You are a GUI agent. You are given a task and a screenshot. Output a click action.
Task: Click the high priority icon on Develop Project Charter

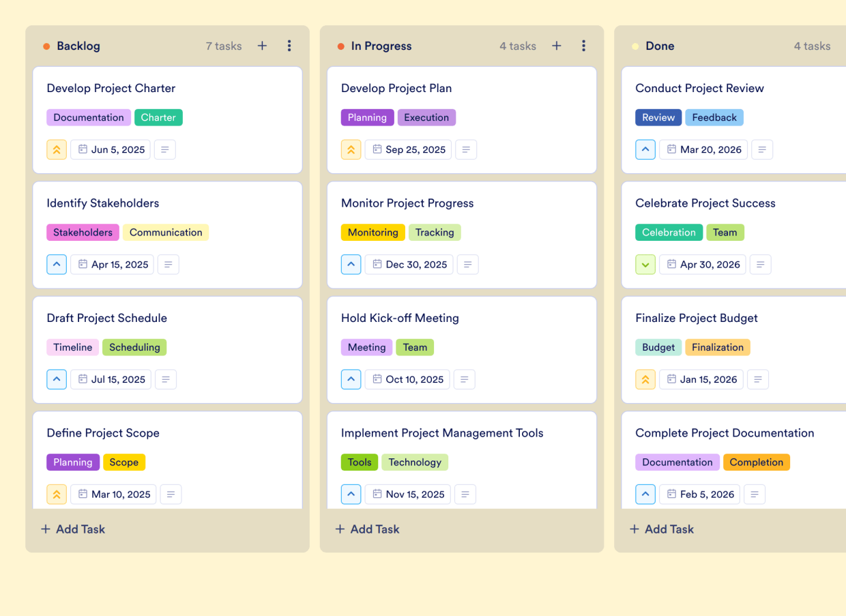57,149
